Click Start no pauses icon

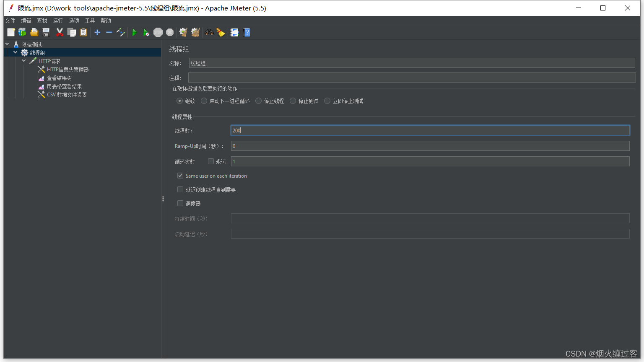tap(146, 32)
